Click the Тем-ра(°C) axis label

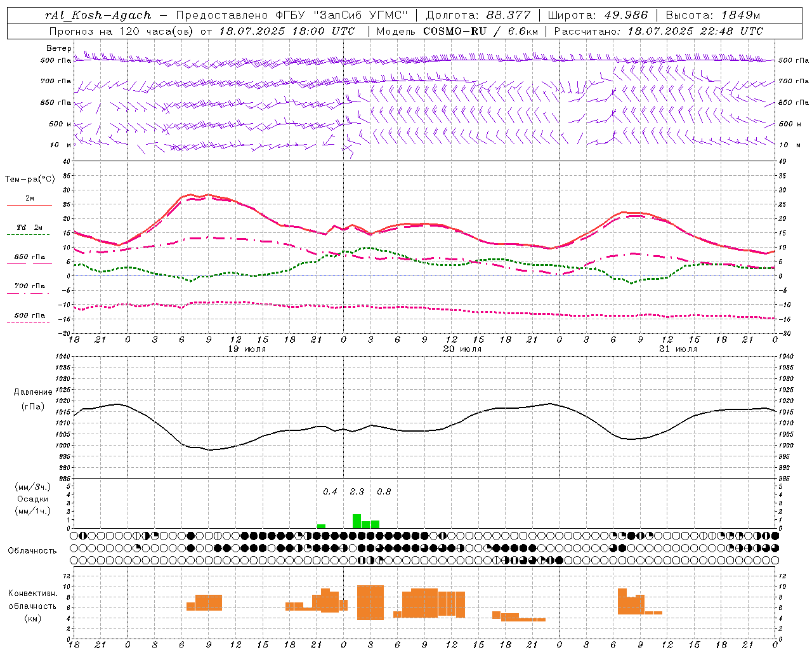[x=30, y=179]
